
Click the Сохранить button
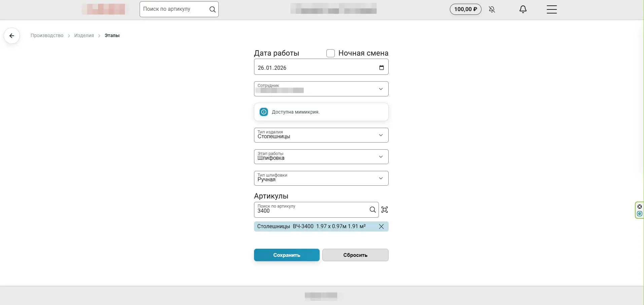coord(286,255)
